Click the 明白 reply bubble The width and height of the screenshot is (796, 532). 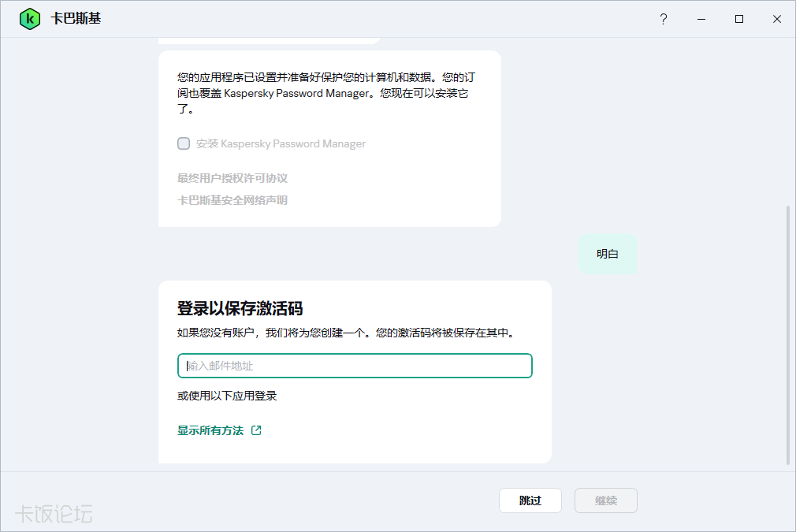tap(607, 254)
